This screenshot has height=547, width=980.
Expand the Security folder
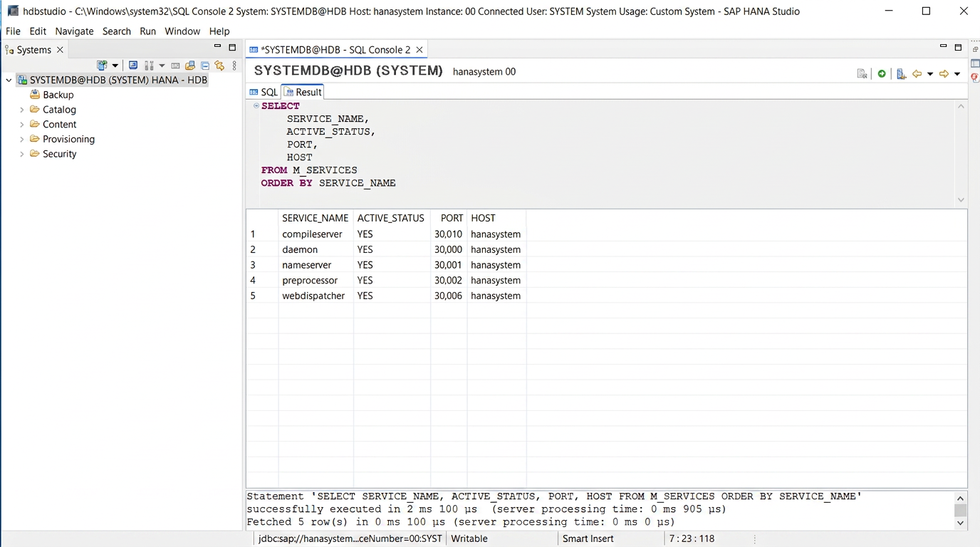coord(22,154)
